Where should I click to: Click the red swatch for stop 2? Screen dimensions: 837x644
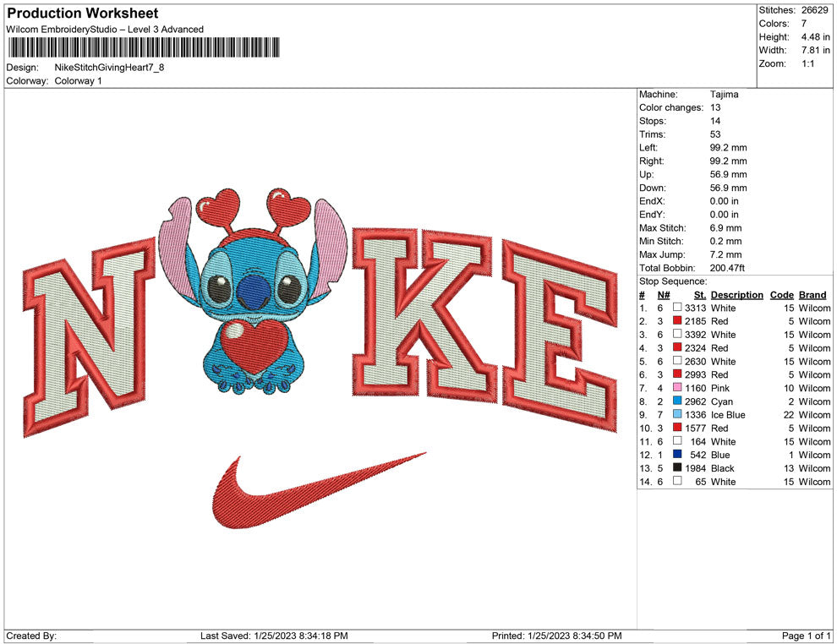(677, 320)
